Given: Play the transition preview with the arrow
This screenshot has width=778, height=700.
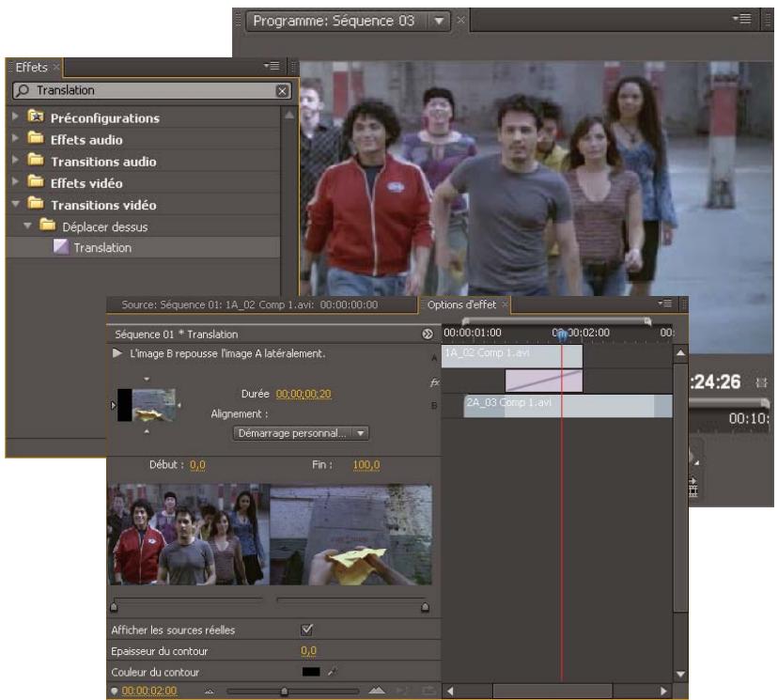Looking at the screenshot, I should click(x=117, y=353).
